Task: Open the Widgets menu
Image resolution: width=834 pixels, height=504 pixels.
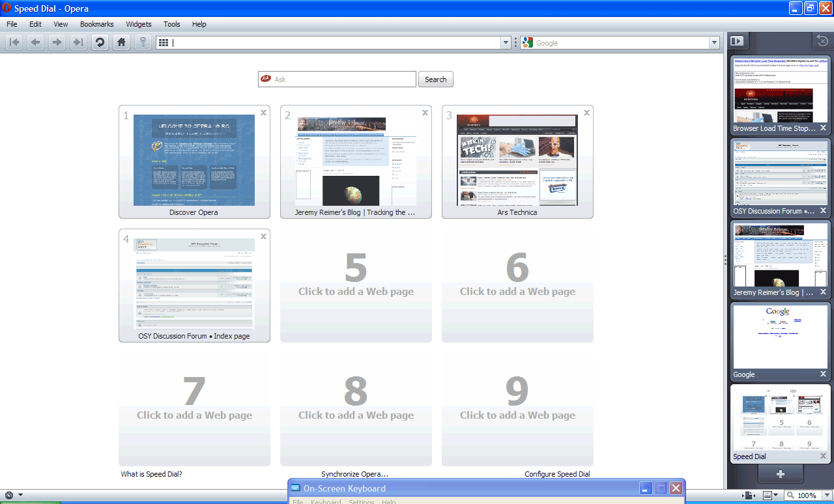Action: point(139,24)
